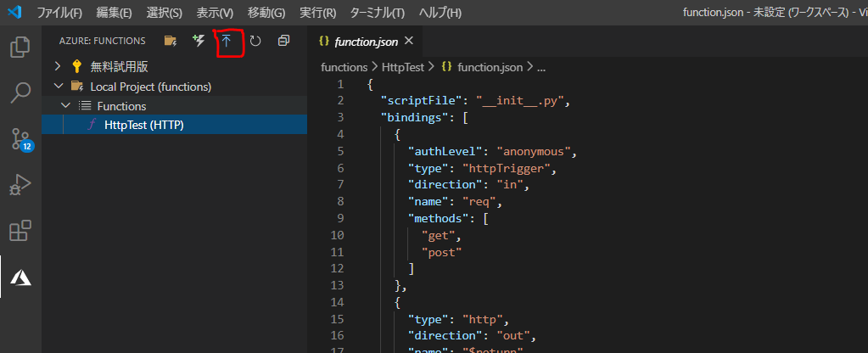
Task: Open the 移動(G) menu
Action: click(x=266, y=13)
